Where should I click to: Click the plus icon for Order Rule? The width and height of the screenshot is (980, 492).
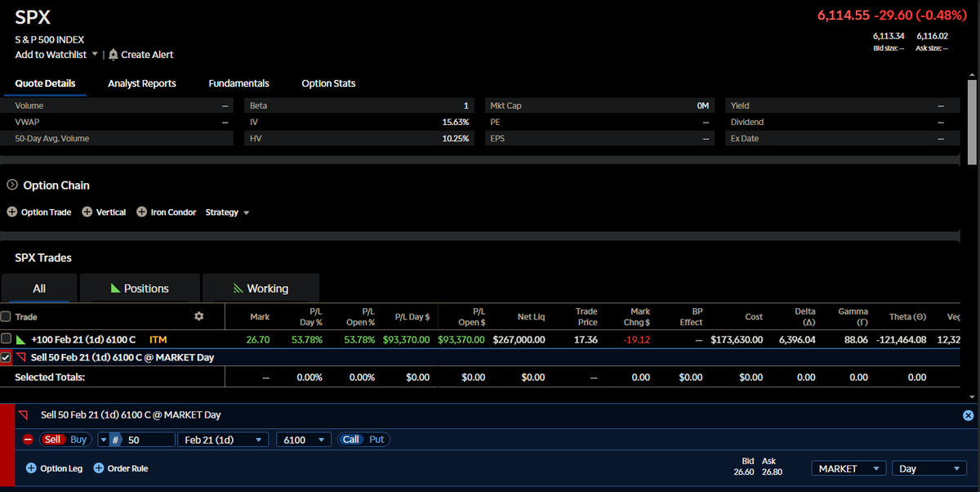99,468
